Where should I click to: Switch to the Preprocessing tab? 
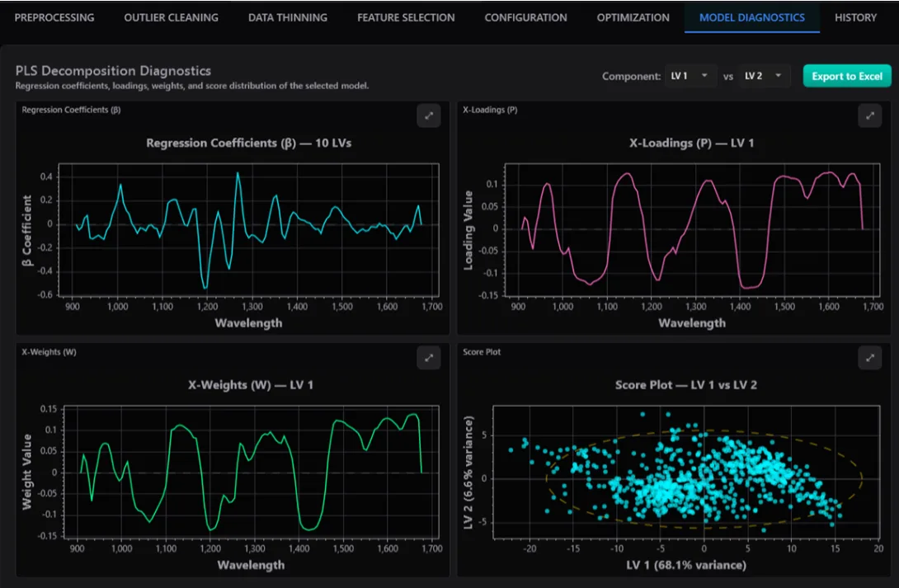click(54, 18)
